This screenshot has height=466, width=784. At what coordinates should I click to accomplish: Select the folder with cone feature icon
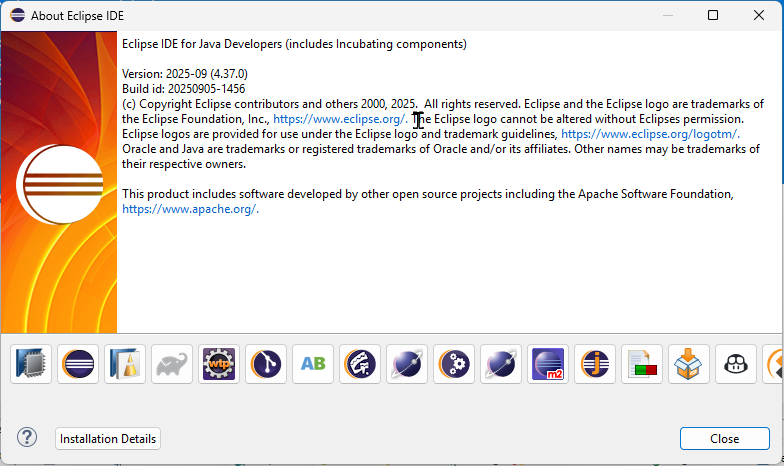125,364
